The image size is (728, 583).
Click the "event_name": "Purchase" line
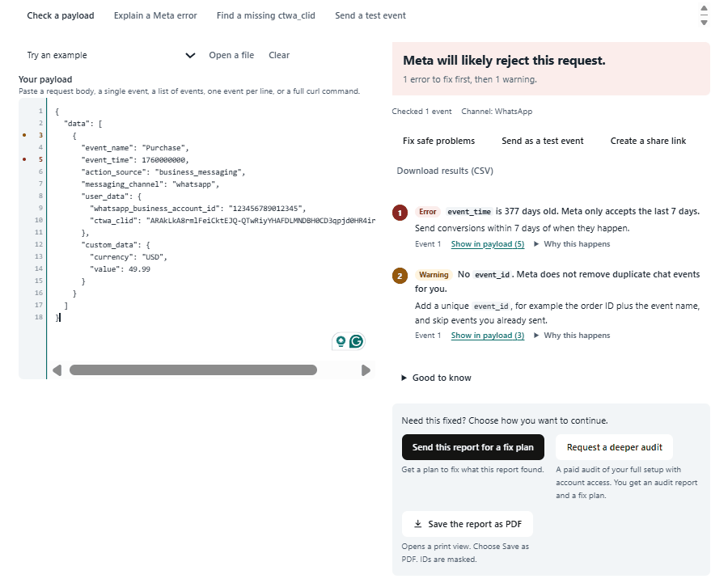(135, 148)
